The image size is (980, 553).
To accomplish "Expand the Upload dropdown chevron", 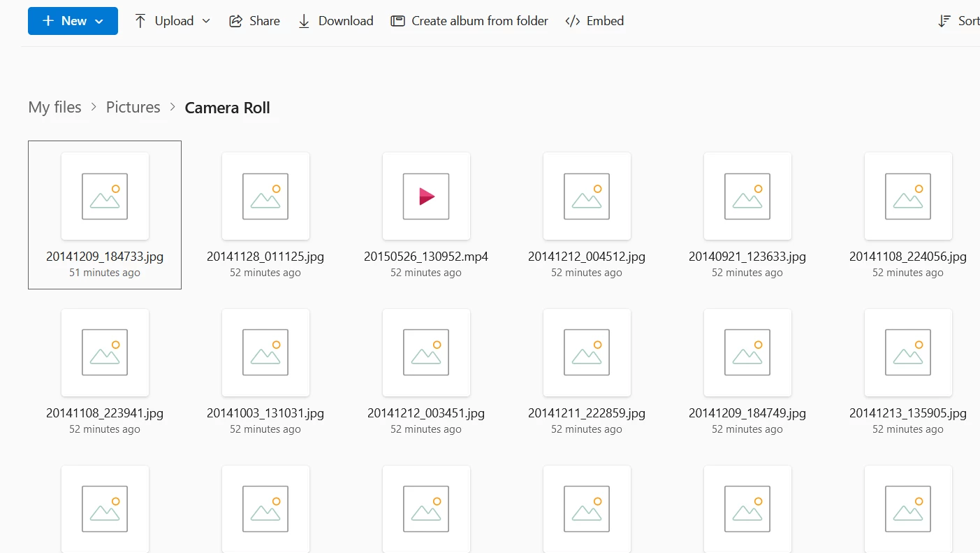I will pyautogui.click(x=206, y=21).
